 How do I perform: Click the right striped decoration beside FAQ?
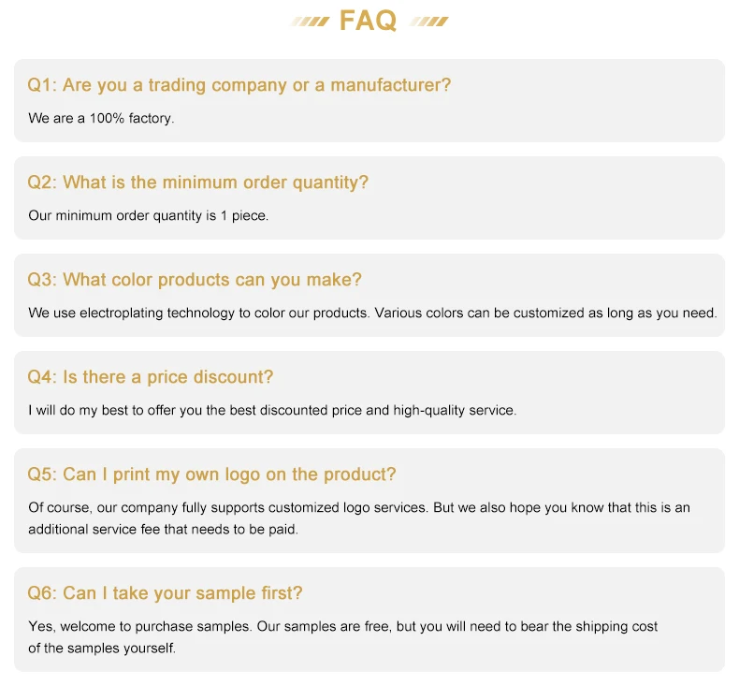click(x=428, y=22)
